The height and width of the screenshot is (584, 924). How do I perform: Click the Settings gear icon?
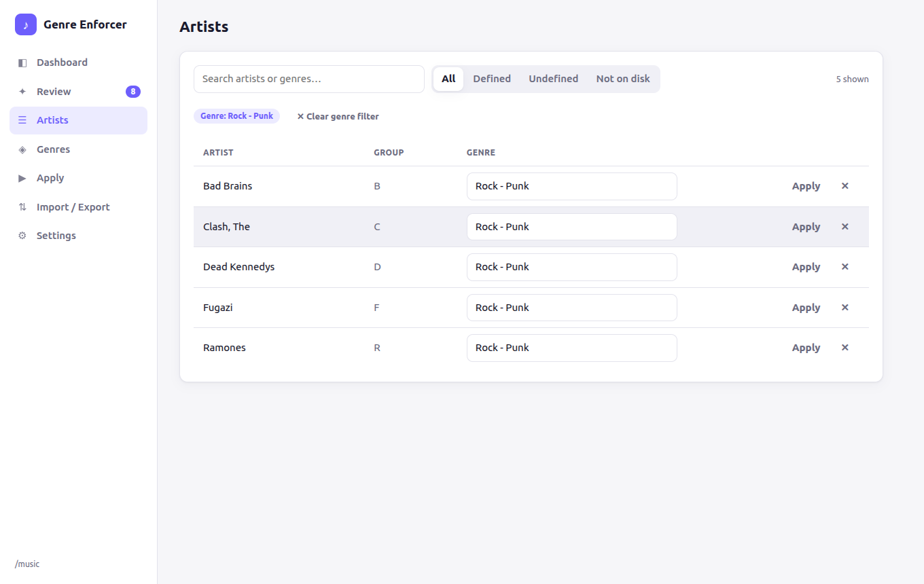22,236
